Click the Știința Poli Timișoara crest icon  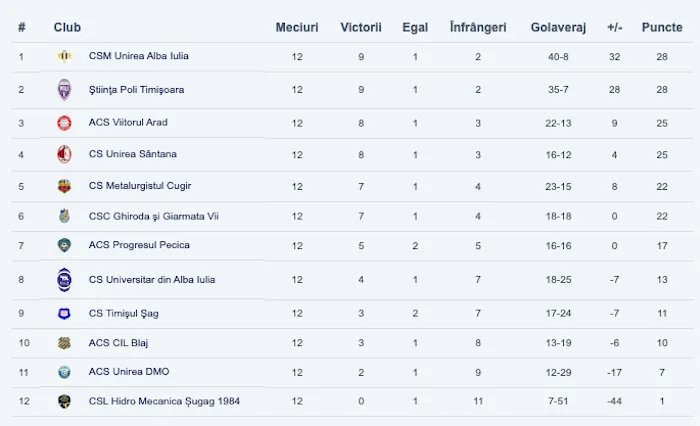(64, 89)
